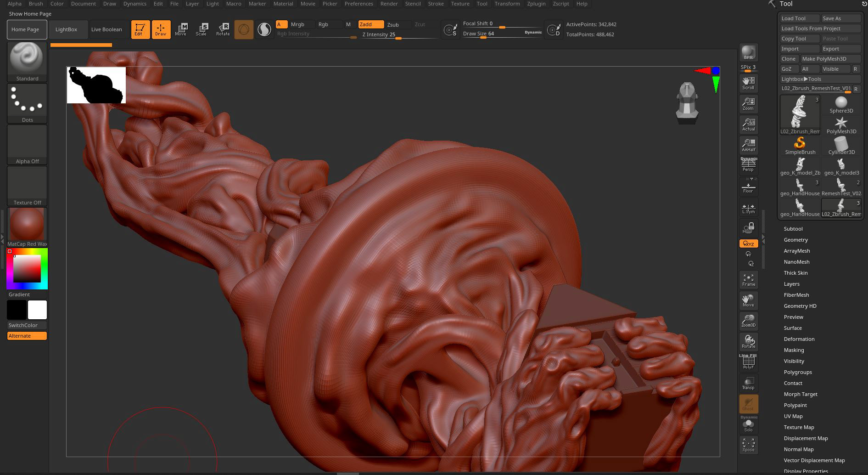Click the Save As button
The image size is (868, 475).
coord(841,18)
